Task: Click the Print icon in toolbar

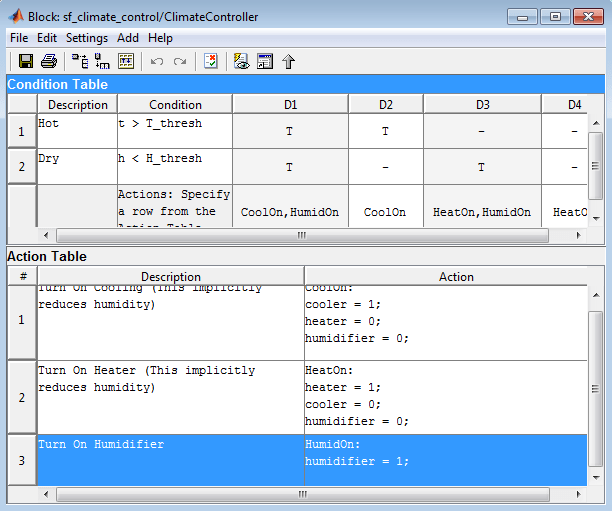Action: coord(49,61)
